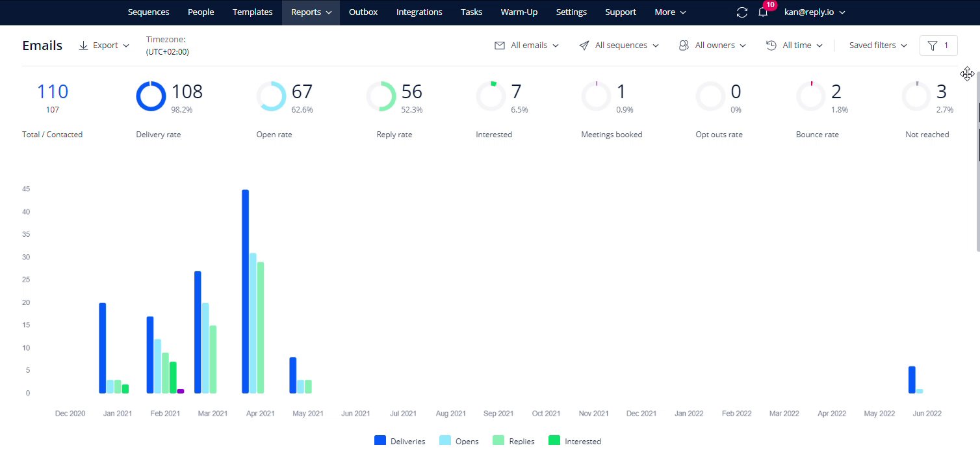Toggle Deliveries series in chart legend
This screenshot has width=980, height=454.
point(400,441)
